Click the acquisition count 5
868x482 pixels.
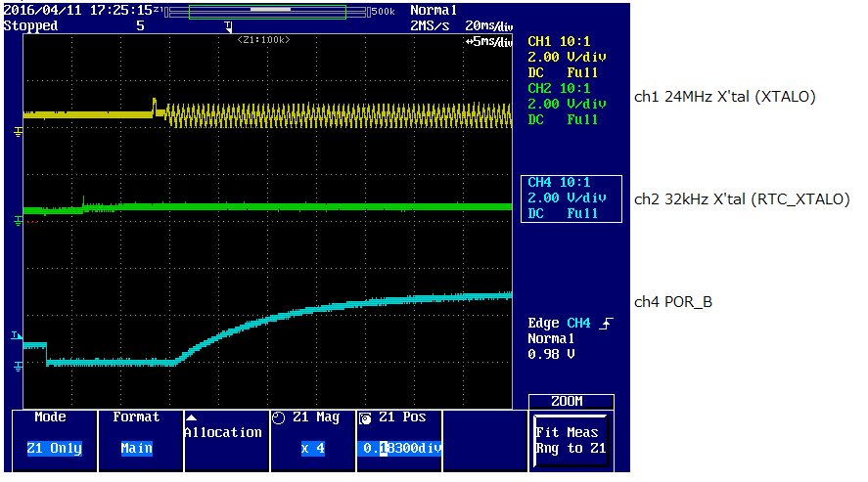pos(141,26)
